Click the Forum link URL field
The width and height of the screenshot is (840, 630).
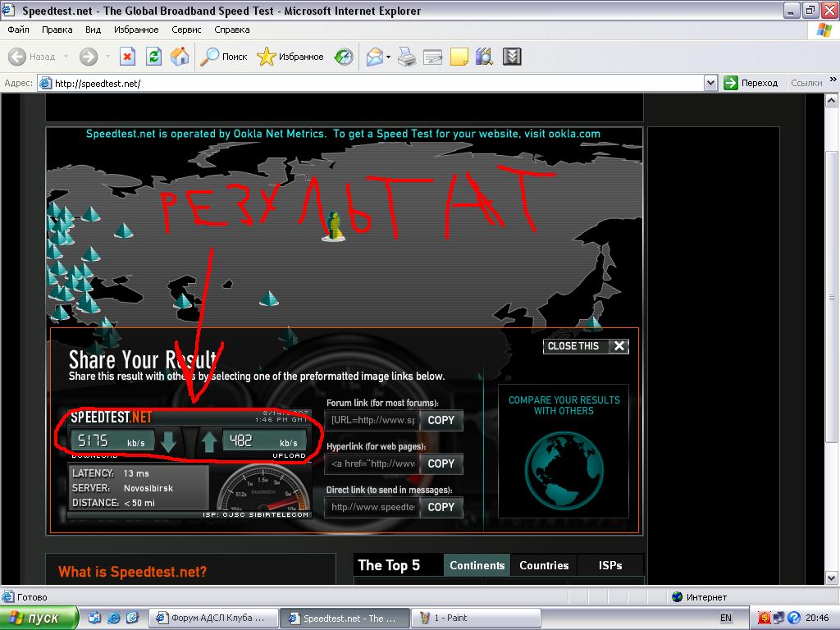[372, 421]
